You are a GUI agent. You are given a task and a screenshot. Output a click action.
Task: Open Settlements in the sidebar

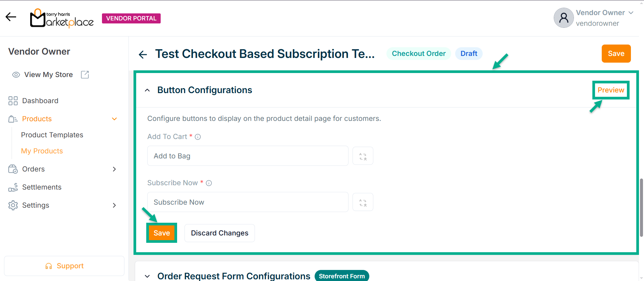click(x=42, y=187)
